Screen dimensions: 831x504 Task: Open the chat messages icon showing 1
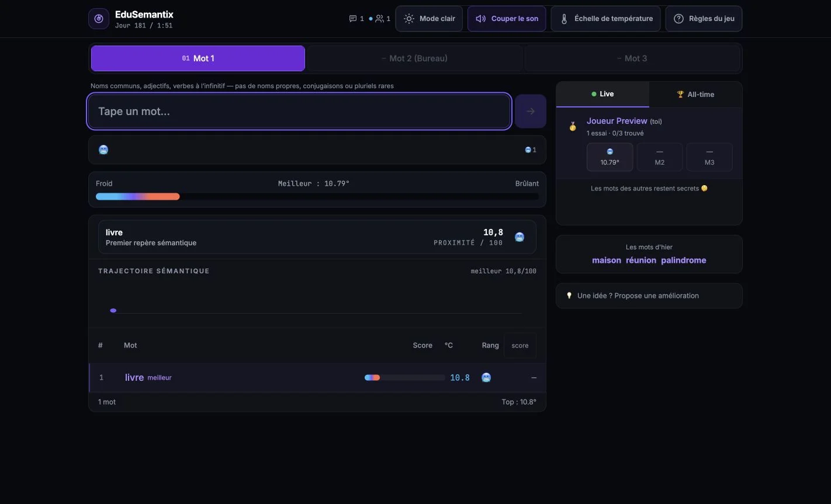coord(353,19)
